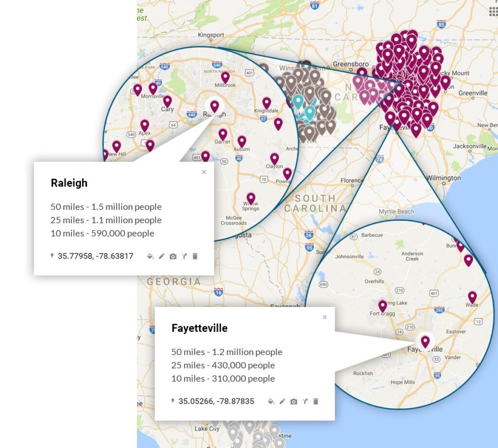The image size is (498, 448).
Task: Select the Cary map pin
Action: click(x=167, y=102)
